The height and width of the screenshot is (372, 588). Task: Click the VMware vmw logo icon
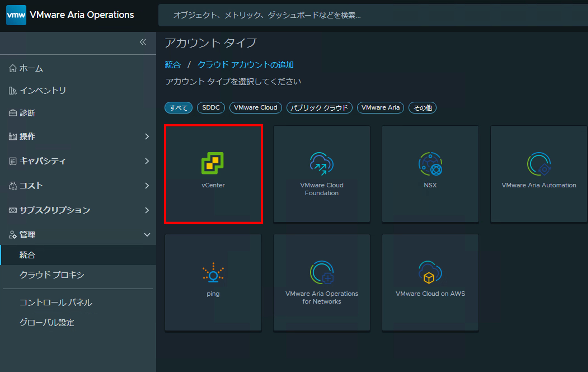(16, 15)
